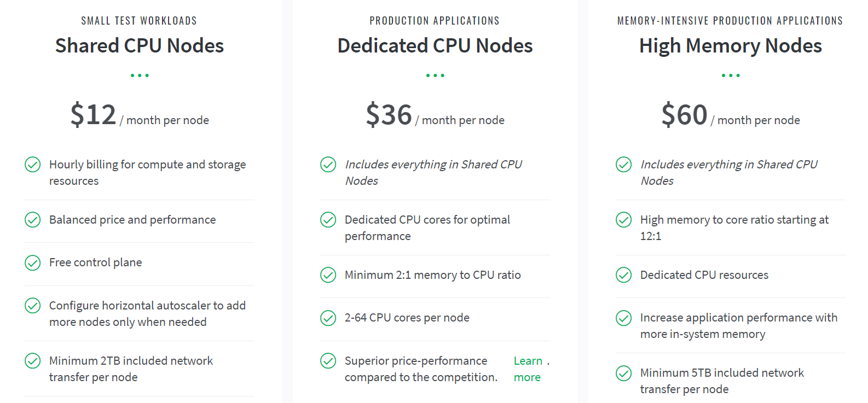Click green dots under Shared CPU Nodes
Viewport: 868px width, 403px height.
click(x=140, y=75)
